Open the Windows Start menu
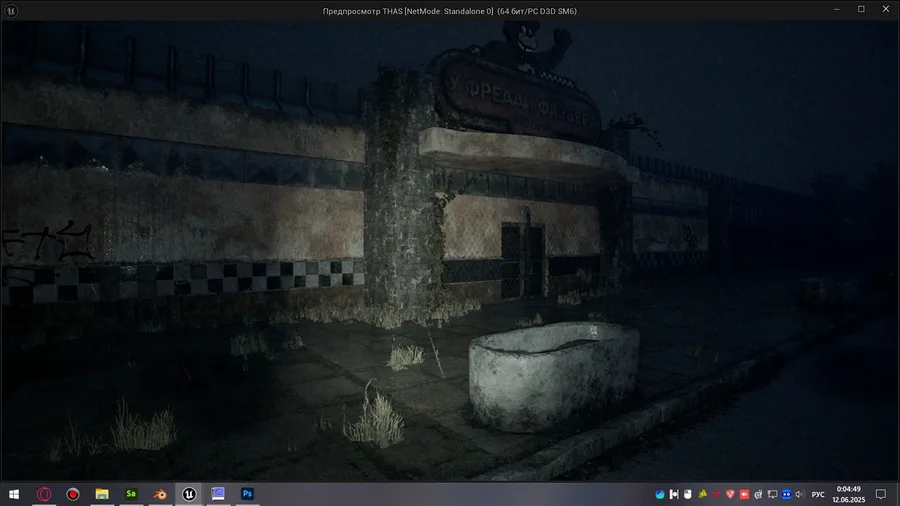 14,494
